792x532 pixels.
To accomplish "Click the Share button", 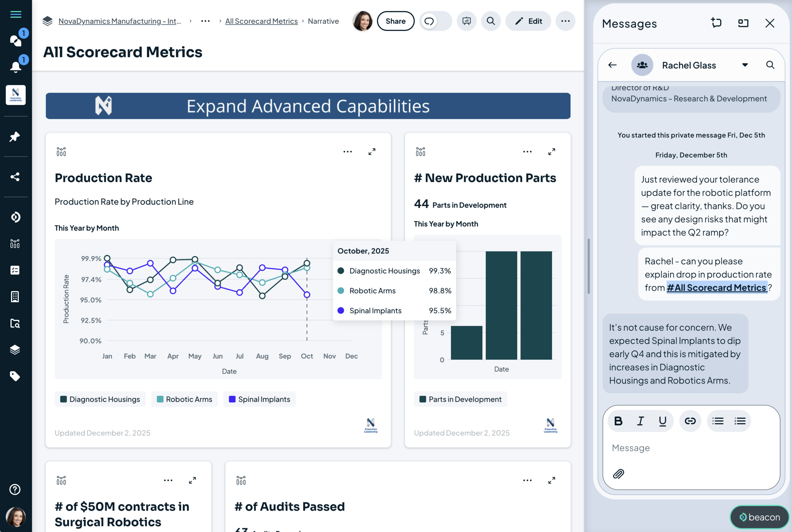I will click(x=395, y=21).
